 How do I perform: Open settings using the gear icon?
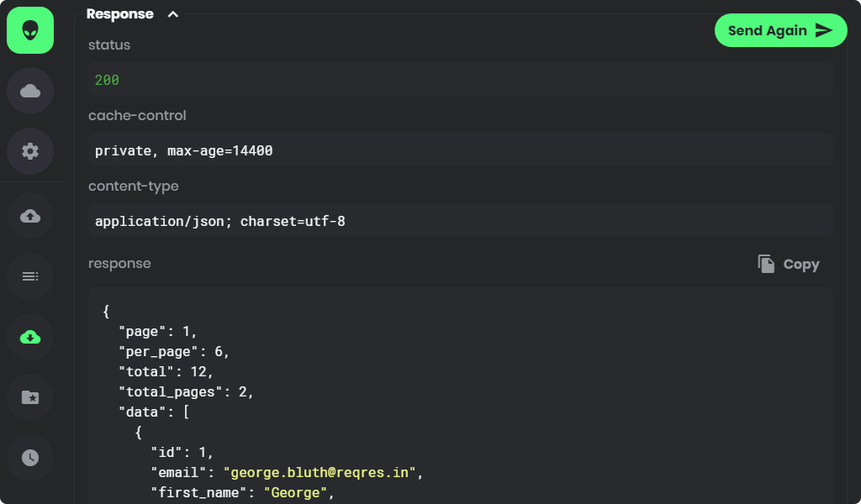pyautogui.click(x=29, y=150)
